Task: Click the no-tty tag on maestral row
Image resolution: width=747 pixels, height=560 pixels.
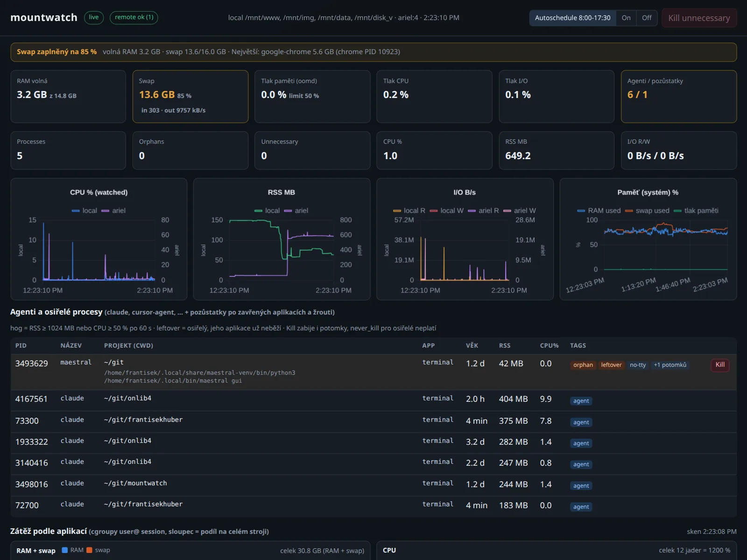Action: point(638,365)
